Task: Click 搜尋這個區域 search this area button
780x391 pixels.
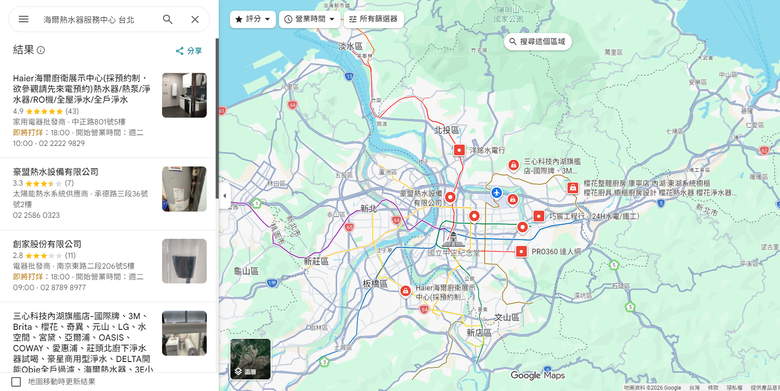Action: coord(538,42)
